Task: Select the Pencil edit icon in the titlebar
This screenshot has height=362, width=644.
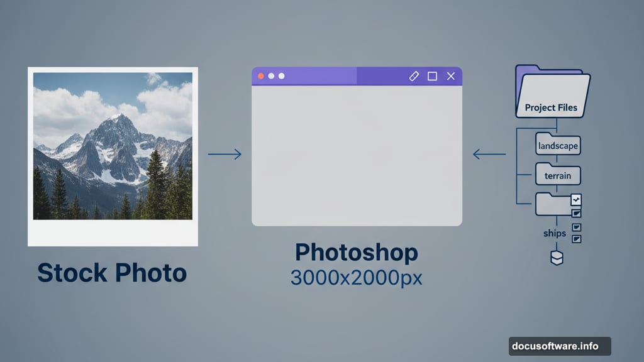Action: coord(413,76)
